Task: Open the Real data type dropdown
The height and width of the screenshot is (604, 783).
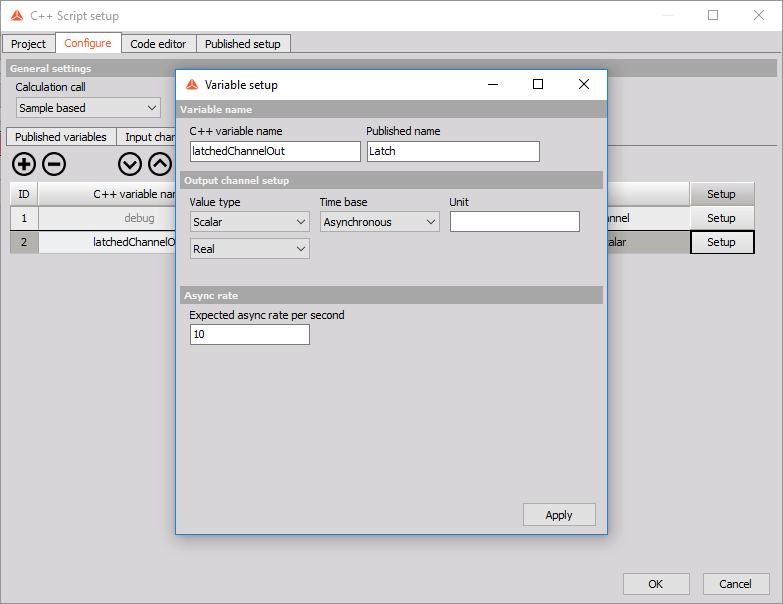Action: [x=250, y=249]
